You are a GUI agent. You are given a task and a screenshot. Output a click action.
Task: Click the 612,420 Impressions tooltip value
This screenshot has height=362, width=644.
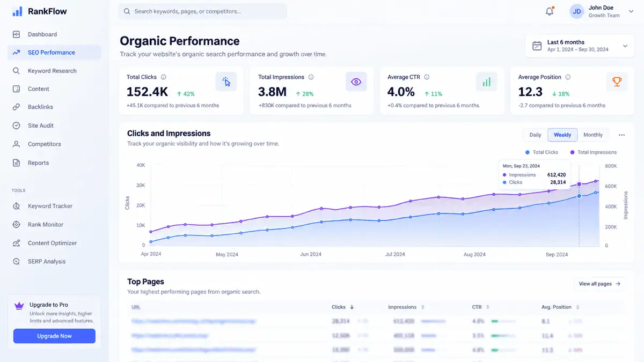557,175
